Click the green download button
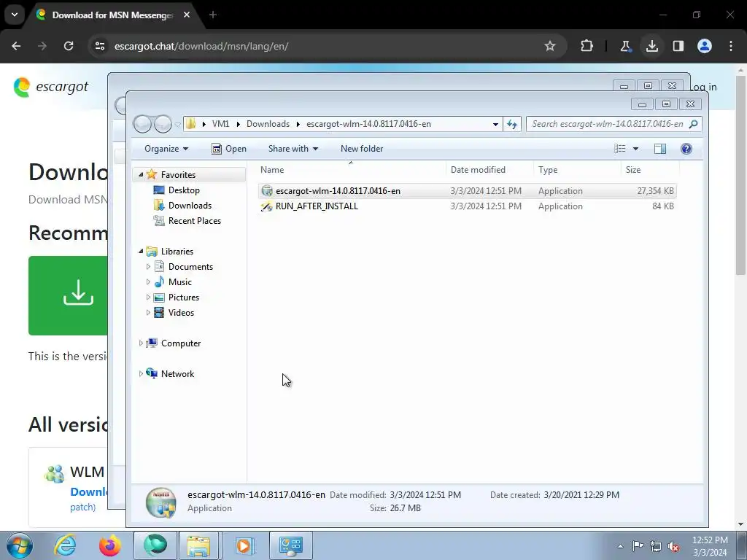Viewport: 747px width, 560px height. (x=68, y=295)
